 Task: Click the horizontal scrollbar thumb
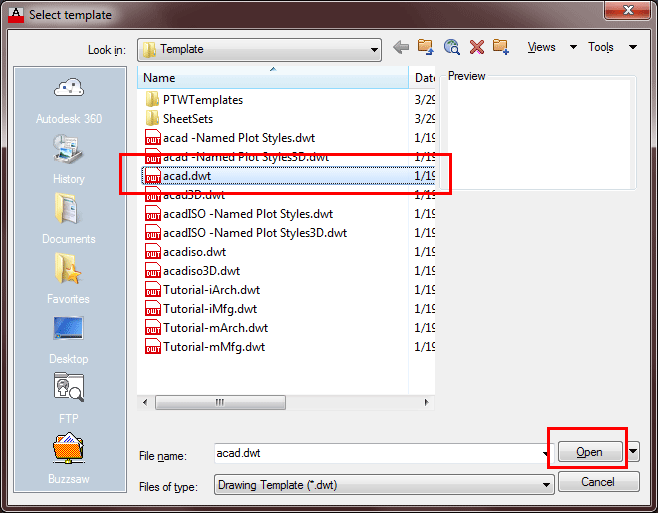(x=220, y=402)
